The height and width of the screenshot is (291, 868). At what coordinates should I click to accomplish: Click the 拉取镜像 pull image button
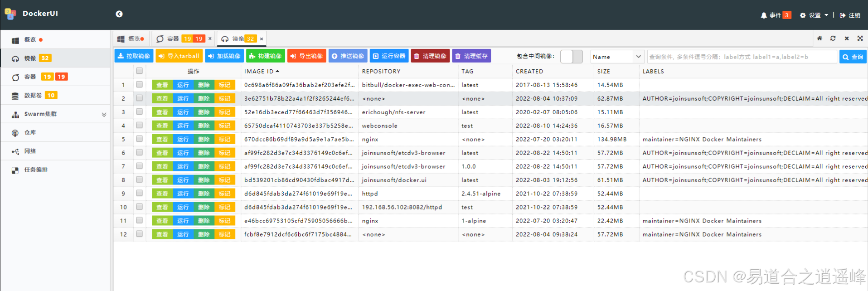134,56
